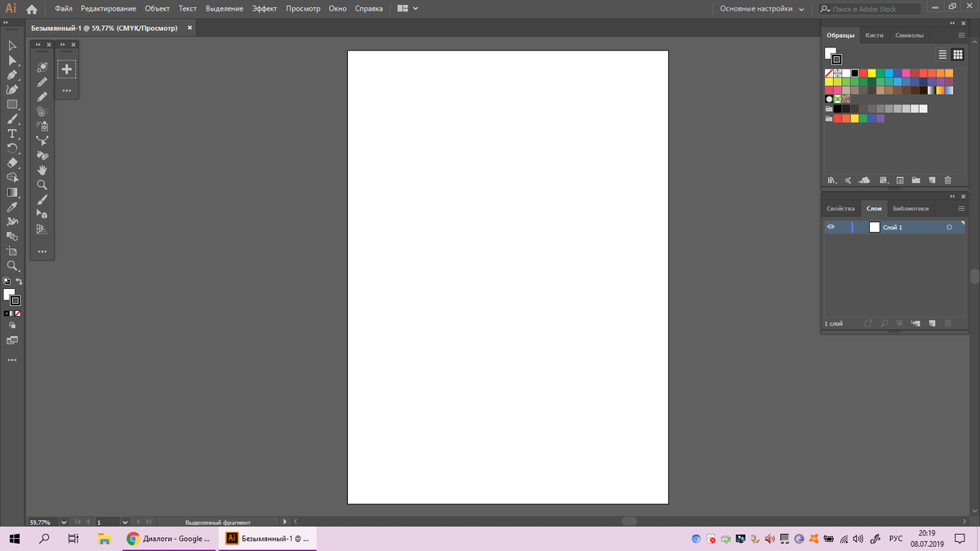The width and height of the screenshot is (980, 551).
Task: Click the black swatch in top row
Action: [x=855, y=73]
